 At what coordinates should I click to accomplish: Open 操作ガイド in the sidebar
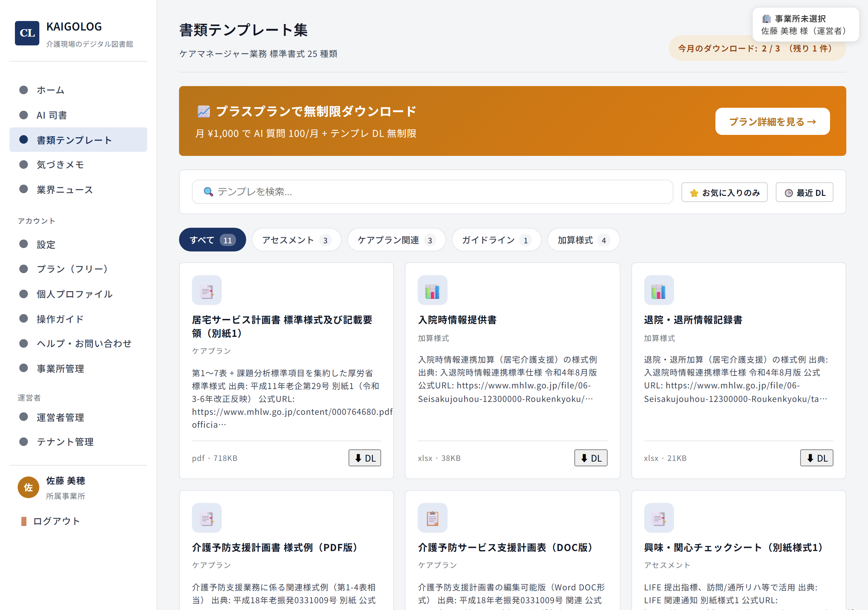coord(78,319)
